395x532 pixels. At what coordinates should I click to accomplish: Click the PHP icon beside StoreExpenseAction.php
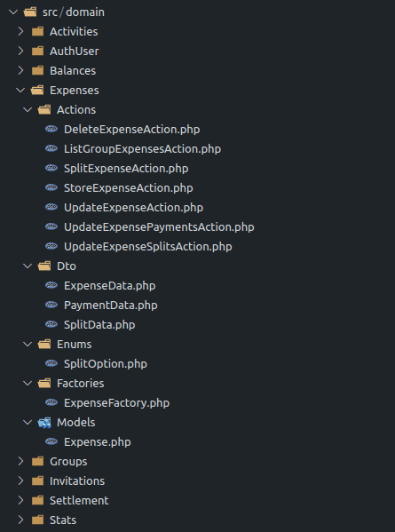click(x=51, y=187)
